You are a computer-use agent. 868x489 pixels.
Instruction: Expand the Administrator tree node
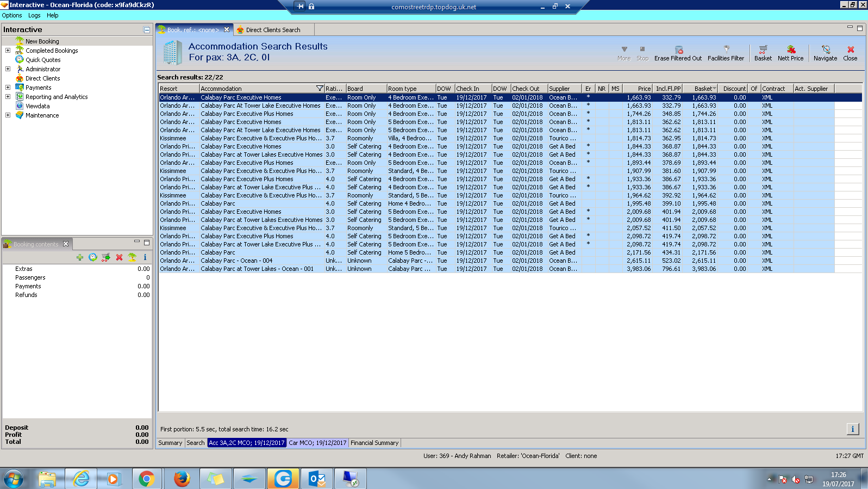(x=8, y=69)
